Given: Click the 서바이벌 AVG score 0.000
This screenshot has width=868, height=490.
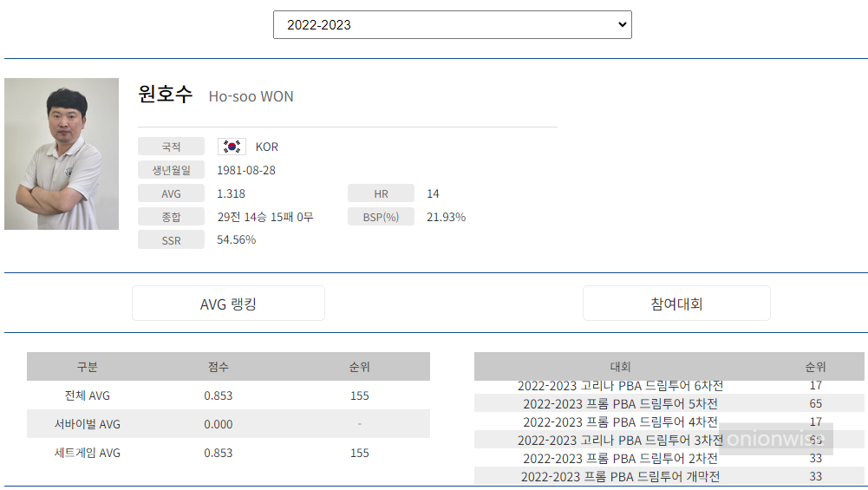Looking at the screenshot, I should point(219,424).
